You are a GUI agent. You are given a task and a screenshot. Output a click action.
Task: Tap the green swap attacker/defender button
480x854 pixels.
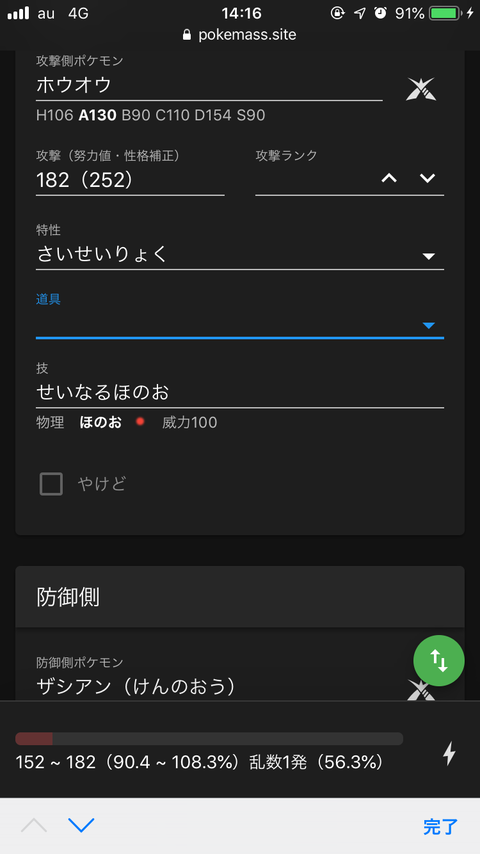439,661
